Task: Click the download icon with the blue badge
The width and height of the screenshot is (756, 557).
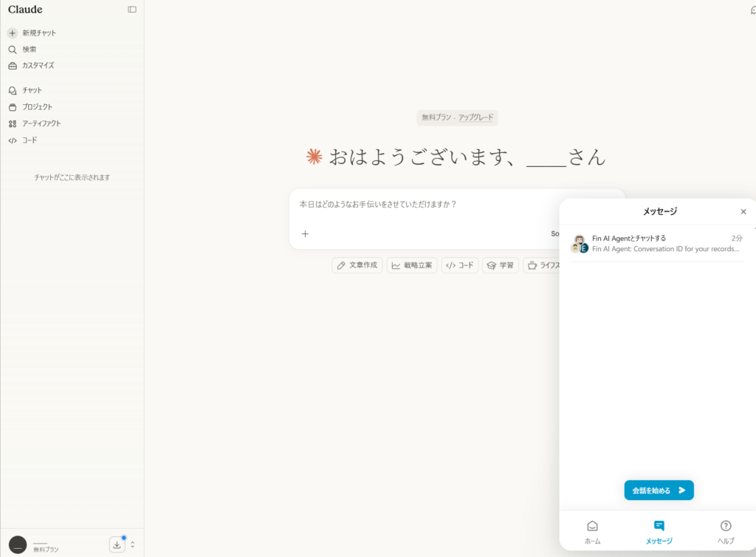Action: pos(117,544)
